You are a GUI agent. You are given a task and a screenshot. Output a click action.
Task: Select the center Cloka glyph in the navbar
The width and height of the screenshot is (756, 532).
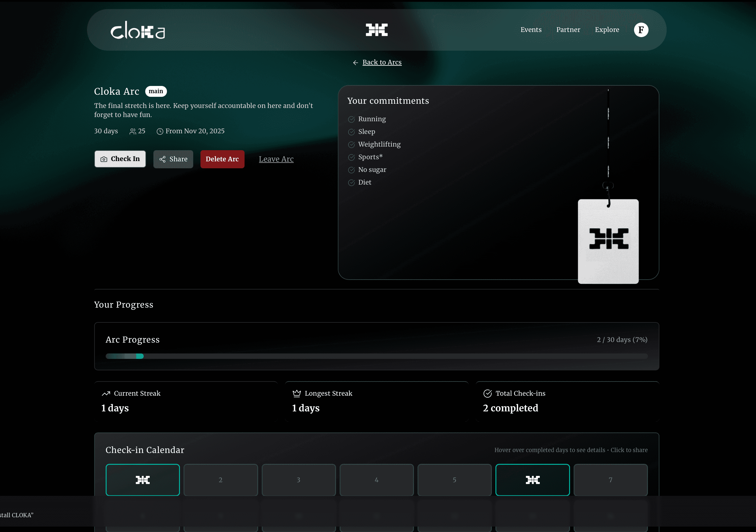point(376,30)
